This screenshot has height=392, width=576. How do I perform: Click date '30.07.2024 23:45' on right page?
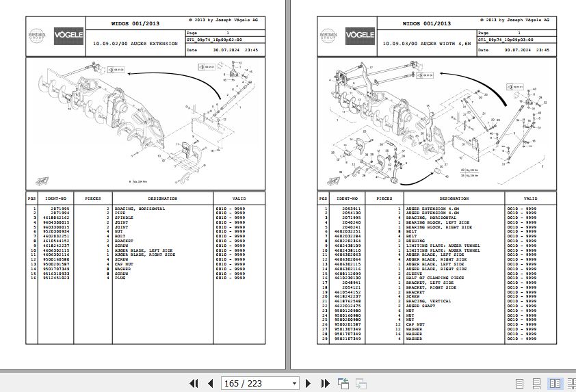pyautogui.click(x=527, y=50)
